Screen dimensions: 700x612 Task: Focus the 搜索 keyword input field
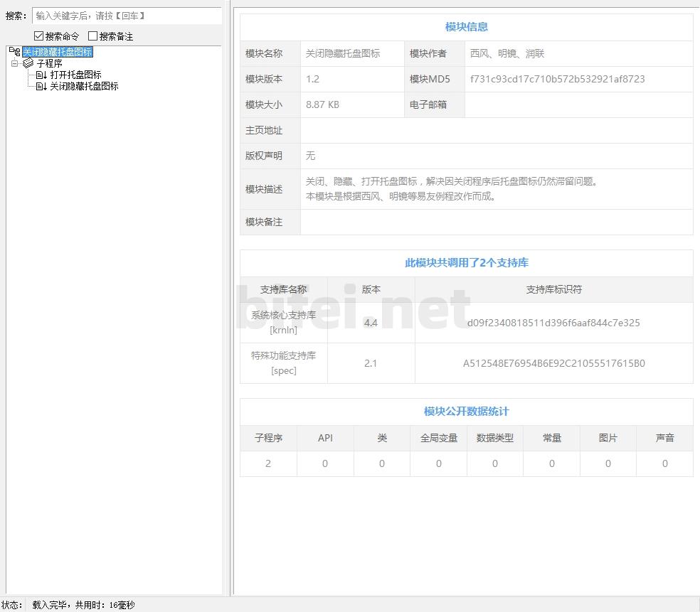click(x=127, y=16)
